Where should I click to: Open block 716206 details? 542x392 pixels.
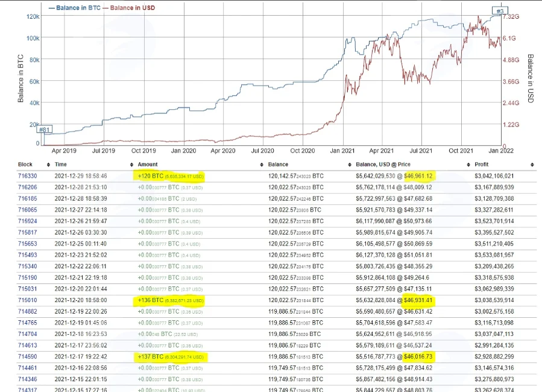pos(27,187)
